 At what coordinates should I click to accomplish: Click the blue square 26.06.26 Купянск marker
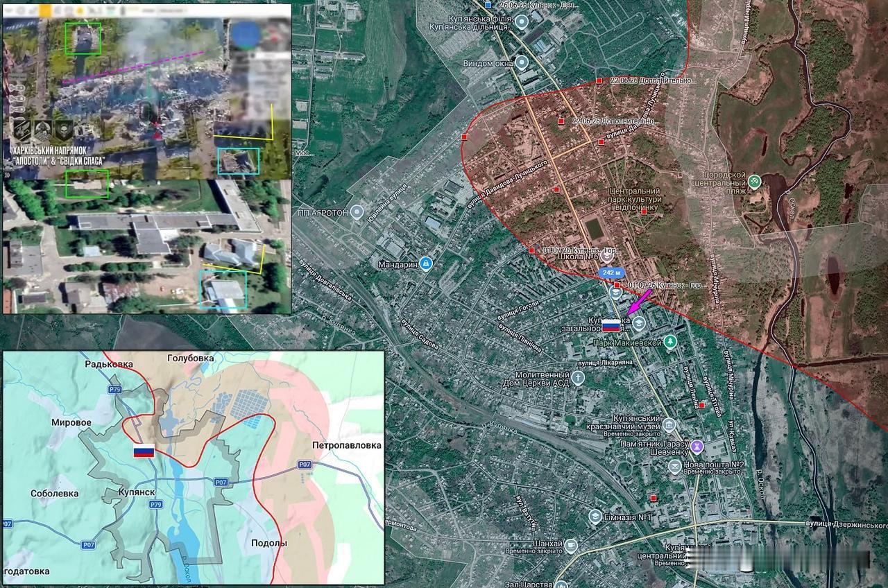[488, 4]
